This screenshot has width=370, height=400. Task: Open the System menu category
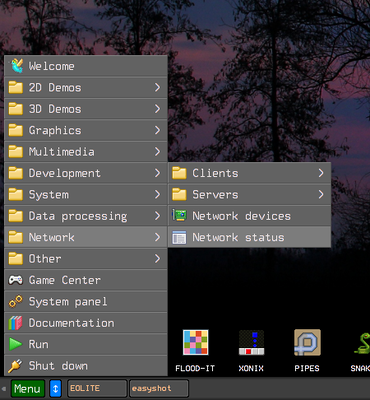tap(86, 194)
